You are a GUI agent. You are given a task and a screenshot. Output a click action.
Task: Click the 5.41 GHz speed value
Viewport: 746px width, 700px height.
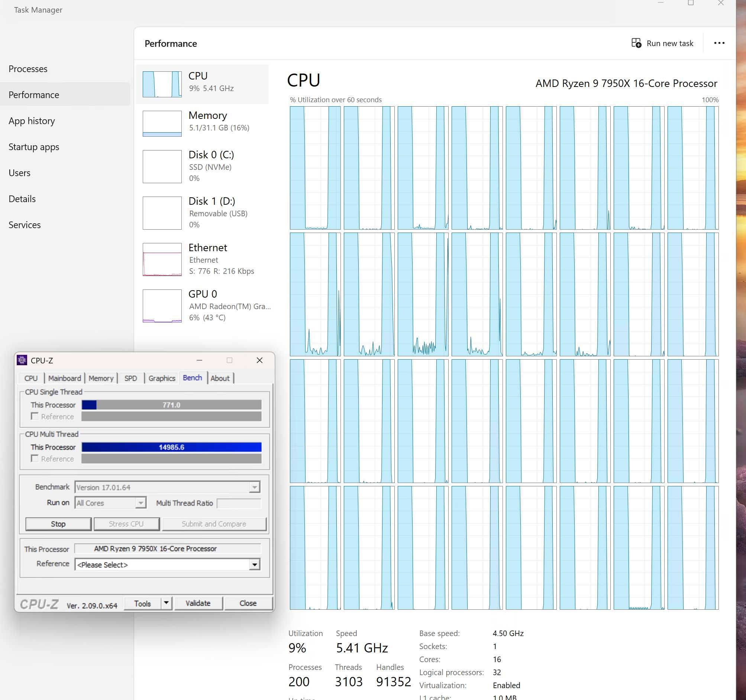pyautogui.click(x=362, y=648)
